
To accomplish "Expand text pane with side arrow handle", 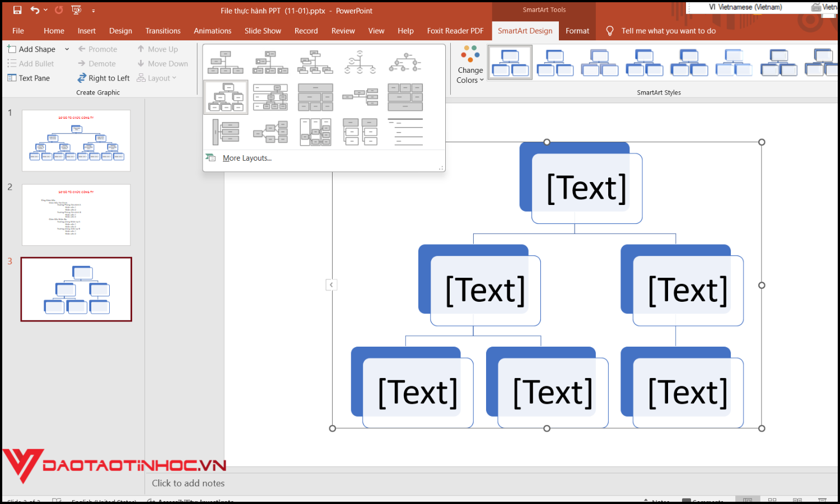I will [332, 285].
